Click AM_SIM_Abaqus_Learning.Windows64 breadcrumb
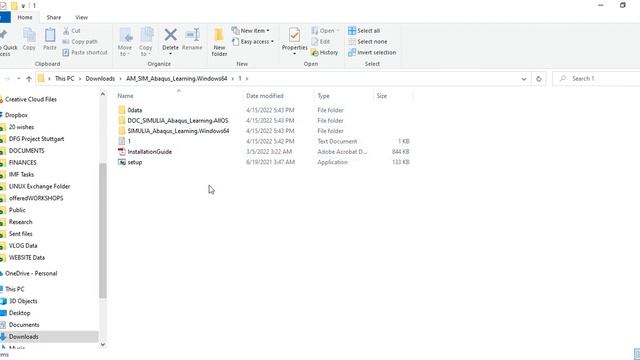640x360 pixels. (176, 78)
